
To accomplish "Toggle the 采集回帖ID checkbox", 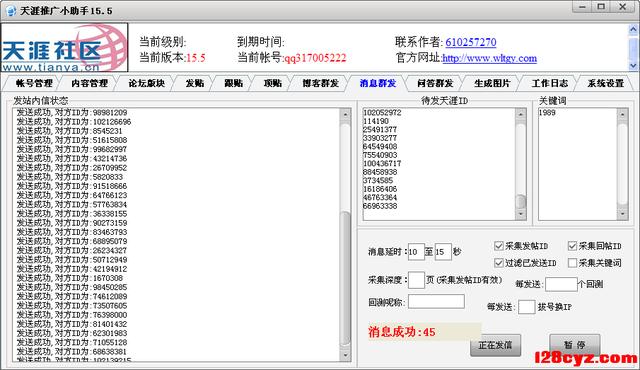I will pyautogui.click(x=572, y=246).
